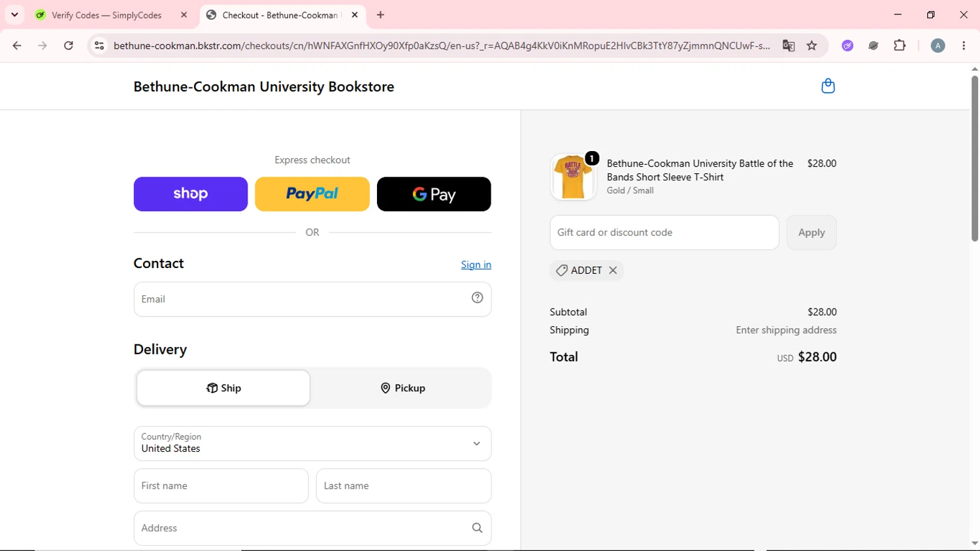Focus the Gift card or discount code field
Viewport: 980px width, 551px height.
[x=664, y=233]
